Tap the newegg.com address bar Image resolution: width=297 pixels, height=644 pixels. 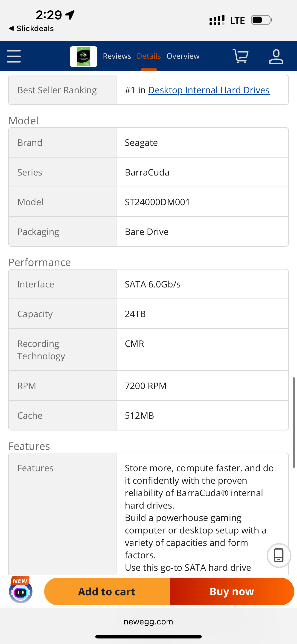[148, 621]
